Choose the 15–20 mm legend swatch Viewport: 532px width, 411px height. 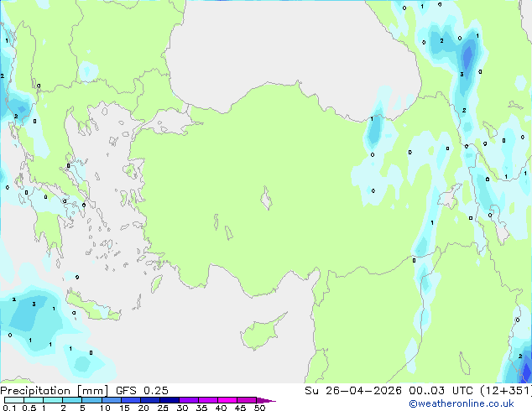pos(130,400)
